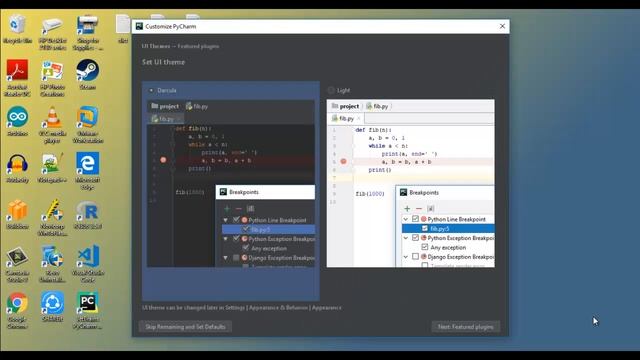The width and height of the screenshot is (640, 360).
Task: Select the Notepad++ desktop icon
Action: (x=52, y=168)
